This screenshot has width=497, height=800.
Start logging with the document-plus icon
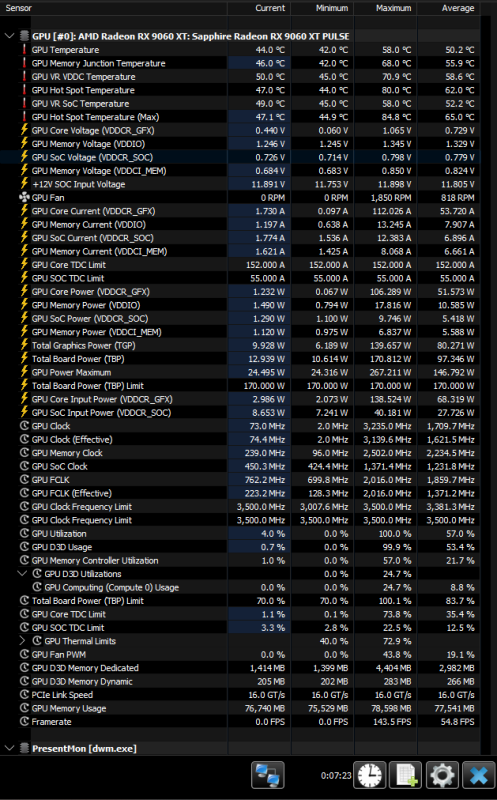pyautogui.click(x=406, y=776)
